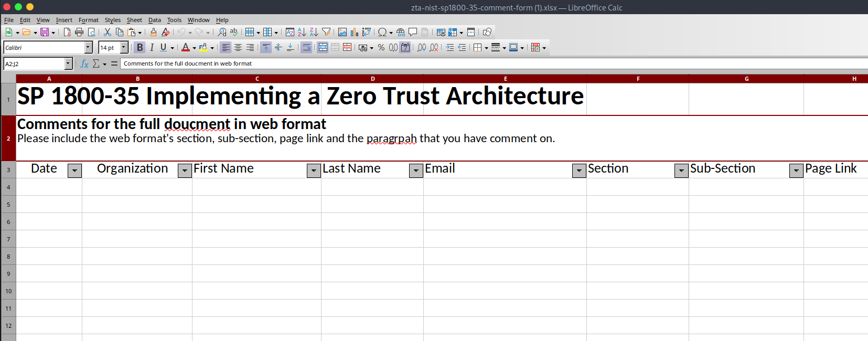The width and height of the screenshot is (868, 341).
Task: Select column C header
Action: [257, 79]
